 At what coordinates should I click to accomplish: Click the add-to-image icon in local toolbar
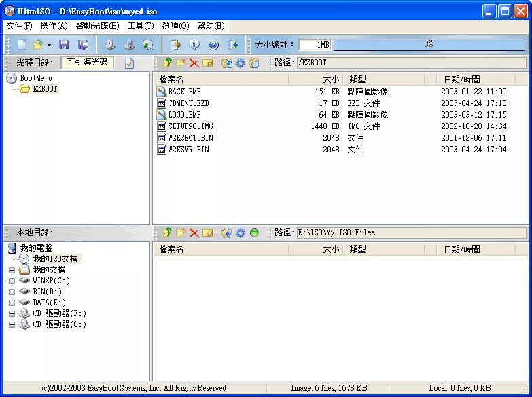click(x=227, y=232)
